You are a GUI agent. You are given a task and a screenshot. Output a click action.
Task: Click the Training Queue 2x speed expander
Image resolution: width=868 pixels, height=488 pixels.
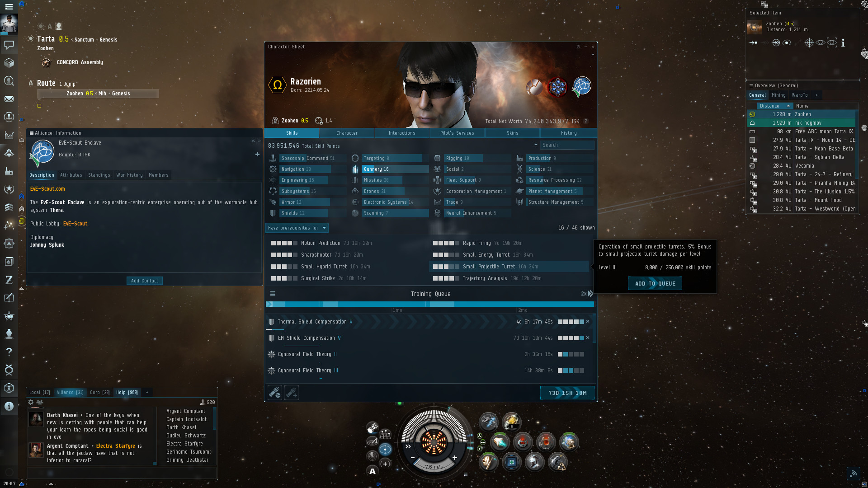[587, 293]
